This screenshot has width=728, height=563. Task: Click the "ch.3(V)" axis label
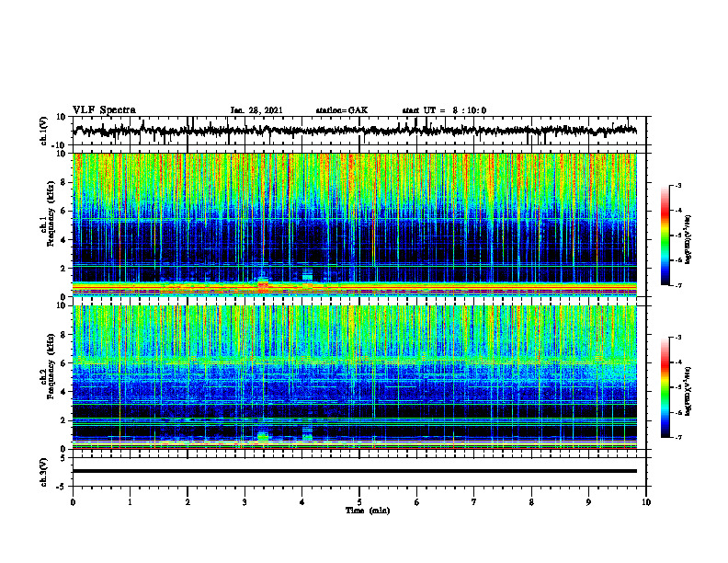click(x=43, y=473)
